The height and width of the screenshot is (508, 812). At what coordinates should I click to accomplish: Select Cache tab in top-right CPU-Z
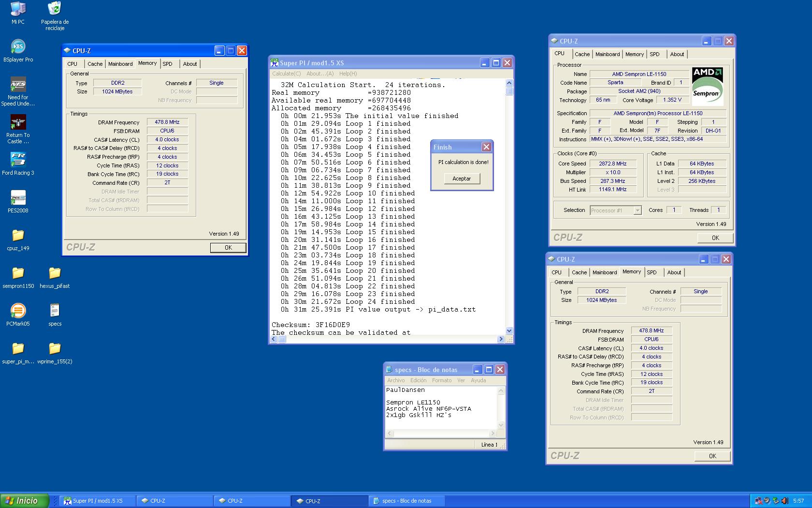click(582, 54)
